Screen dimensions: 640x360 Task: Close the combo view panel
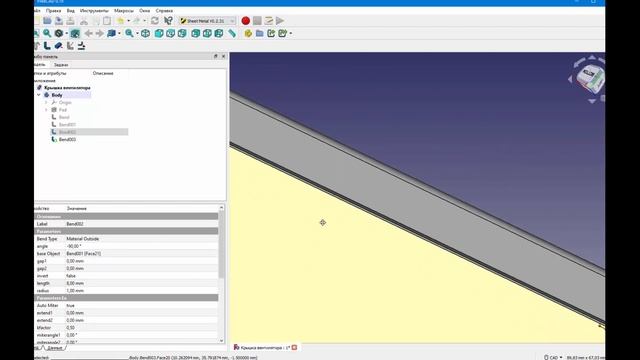[x=223, y=56]
